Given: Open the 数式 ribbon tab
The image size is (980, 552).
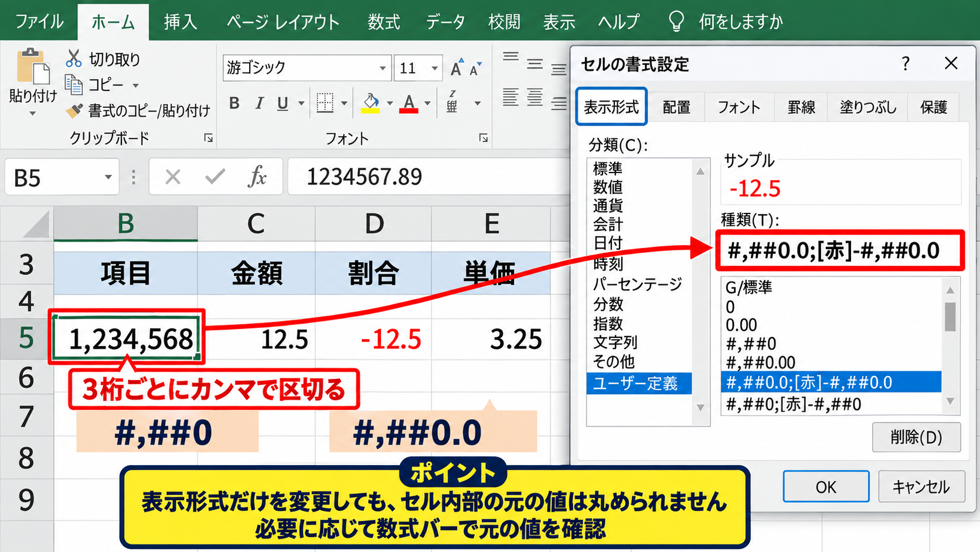Looking at the screenshot, I should click(x=384, y=22).
